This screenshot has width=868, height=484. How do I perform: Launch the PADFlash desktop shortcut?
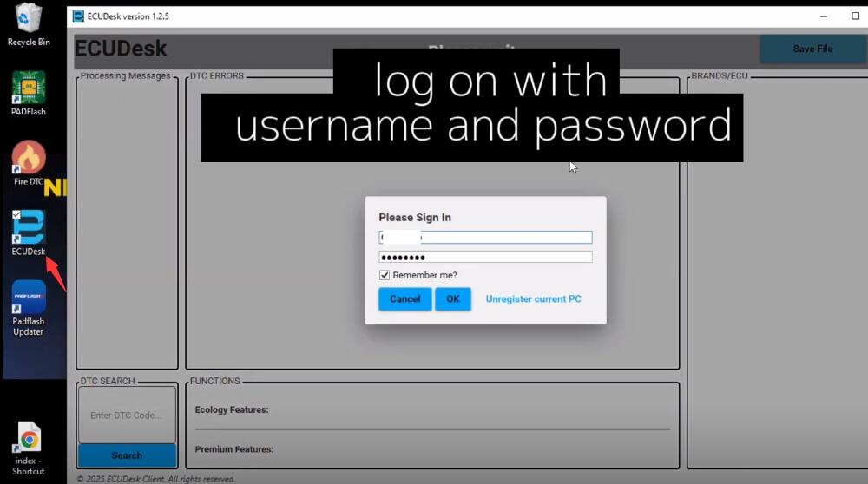29,88
